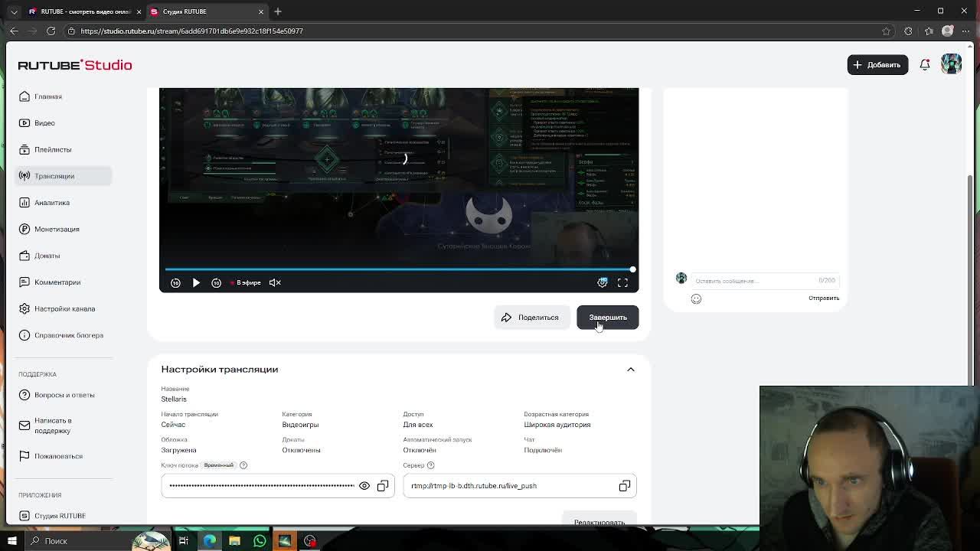Open Справочник блогера in sidebar
The height and width of the screenshot is (551, 980).
(x=64, y=335)
